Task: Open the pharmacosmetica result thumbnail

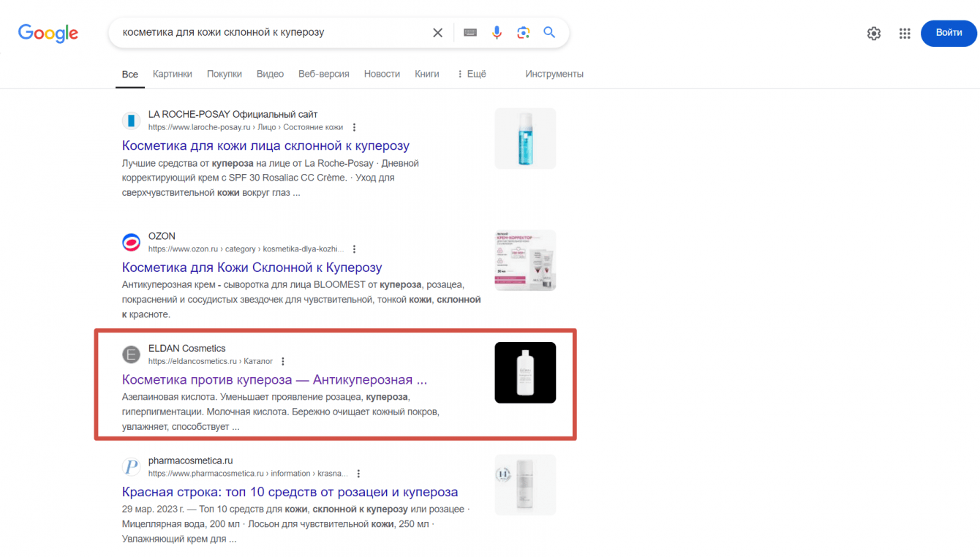Action: tap(525, 485)
